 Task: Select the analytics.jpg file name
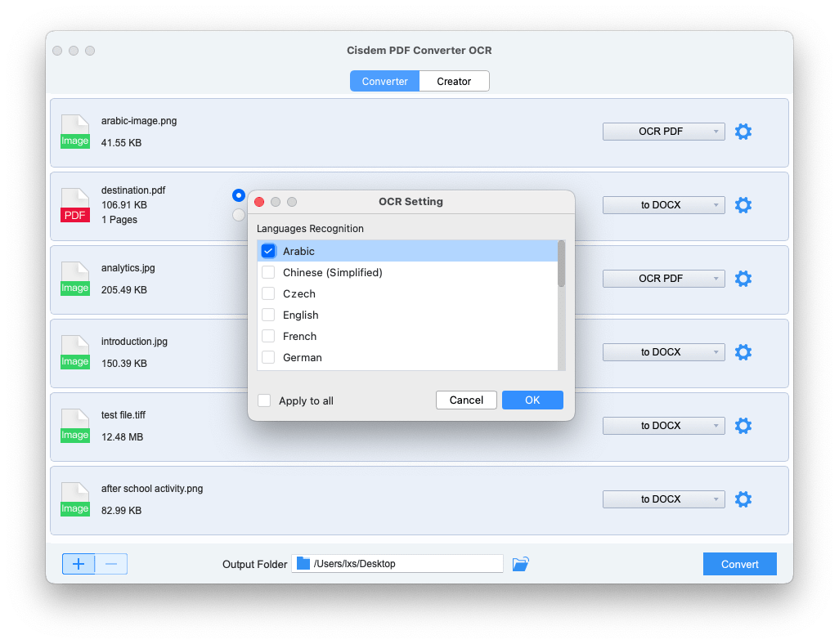(x=128, y=268)
